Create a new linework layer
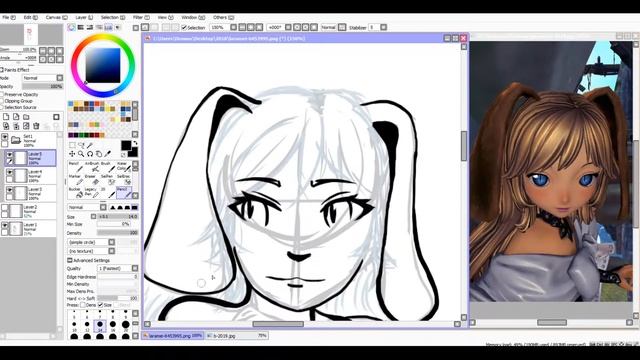The width and height of the screenshot is (640, 360). pyautogui.click(x=16, y=117)
